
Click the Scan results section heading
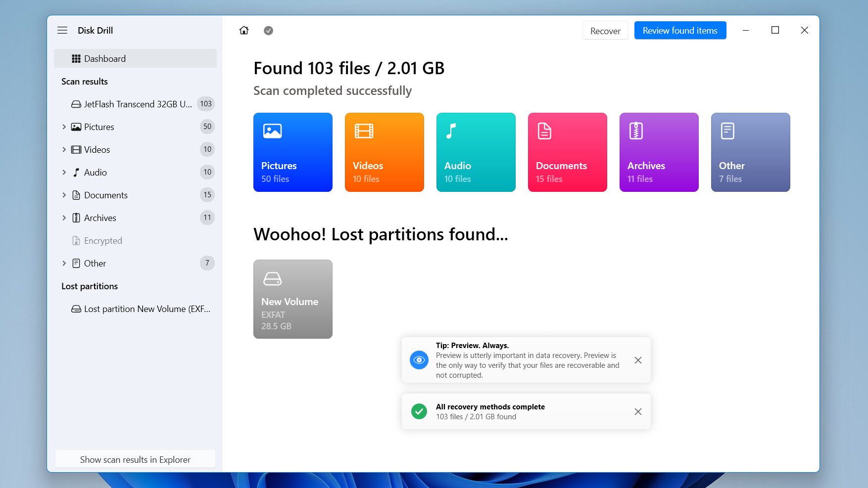[85, 82]
